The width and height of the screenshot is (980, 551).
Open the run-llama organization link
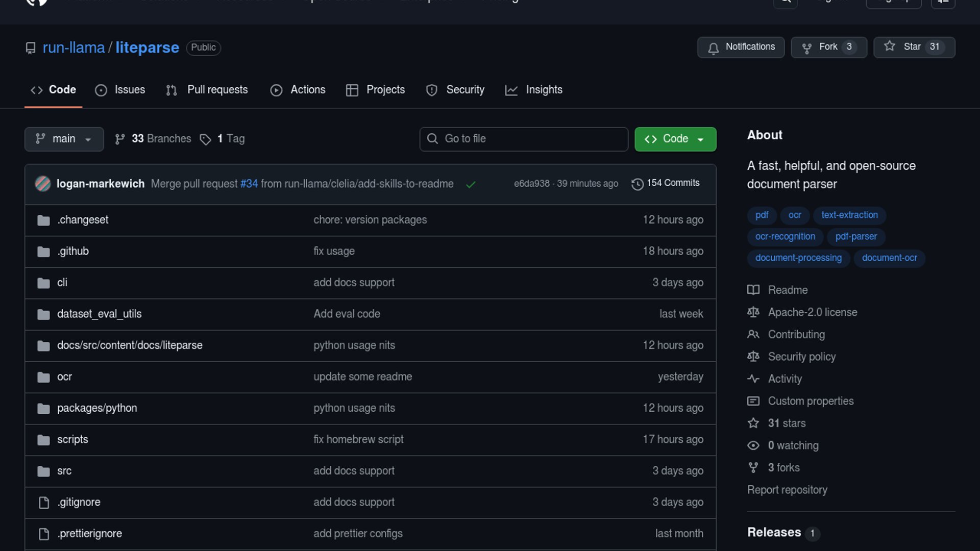[x=73, y=47]
